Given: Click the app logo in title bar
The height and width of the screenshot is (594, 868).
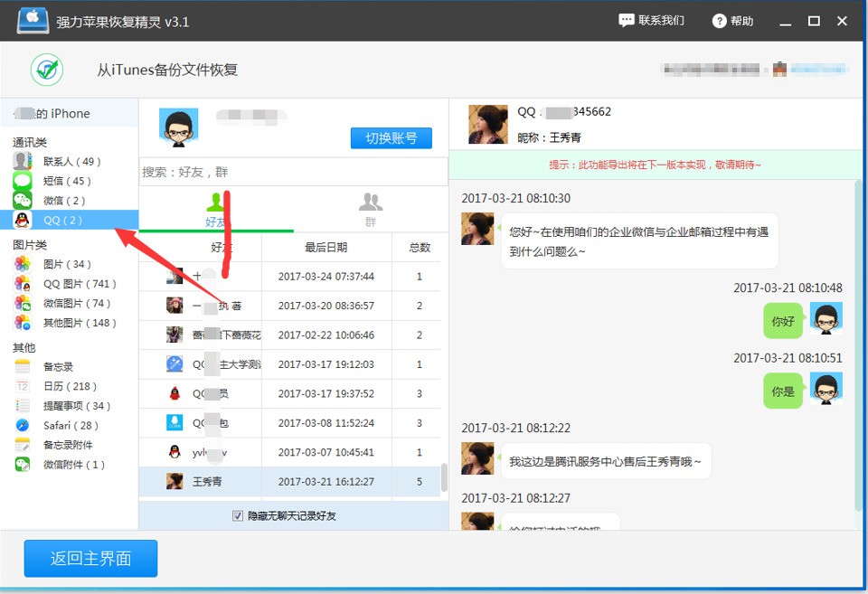Looking at the screenshot, I should [x=33, y=21].
